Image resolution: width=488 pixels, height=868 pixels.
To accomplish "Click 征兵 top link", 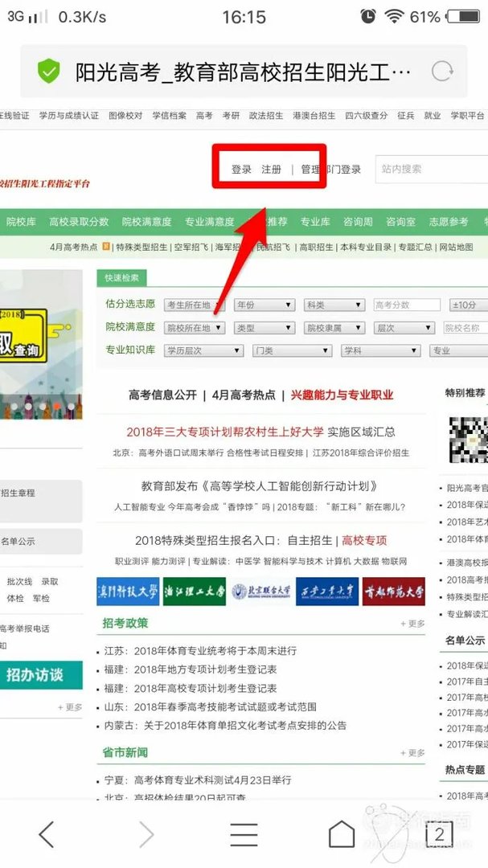I will (405, 116).
